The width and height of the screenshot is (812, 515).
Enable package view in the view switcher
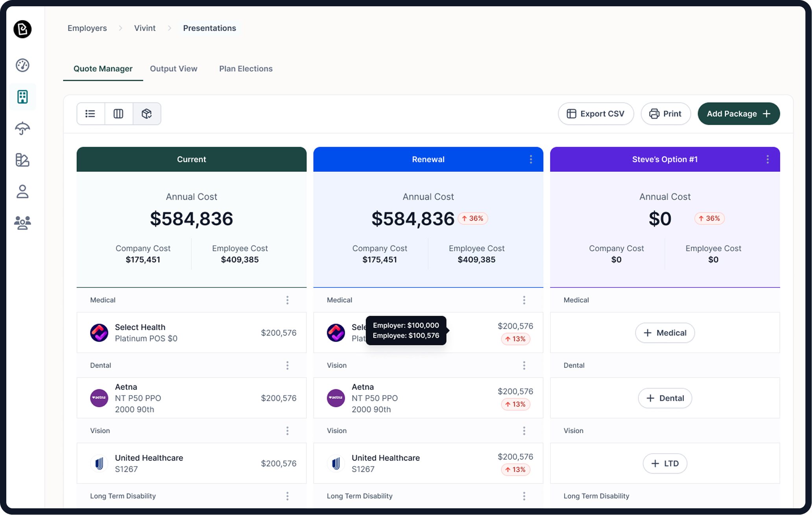(147, 114)
